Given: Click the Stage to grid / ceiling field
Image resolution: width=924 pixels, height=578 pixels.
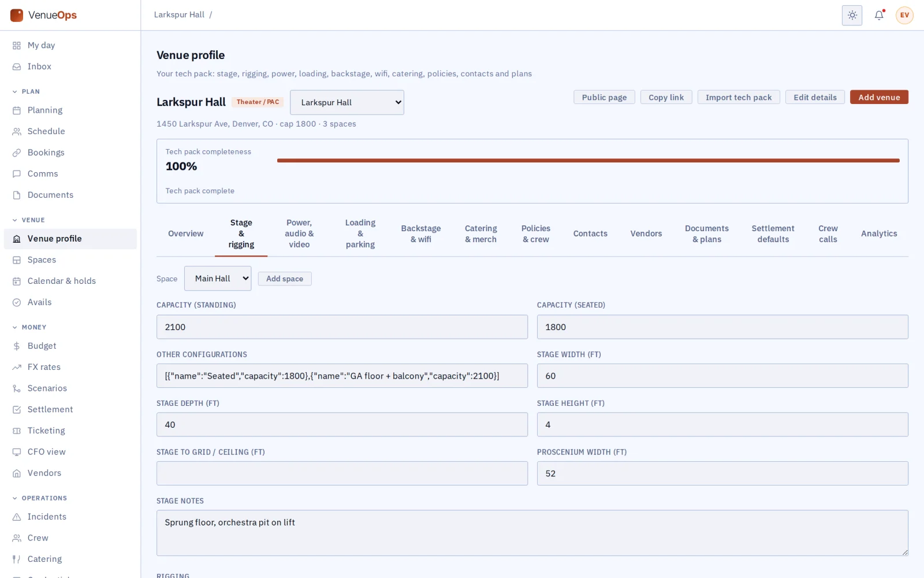Looking at the screenshot, I should click(342, 473).
